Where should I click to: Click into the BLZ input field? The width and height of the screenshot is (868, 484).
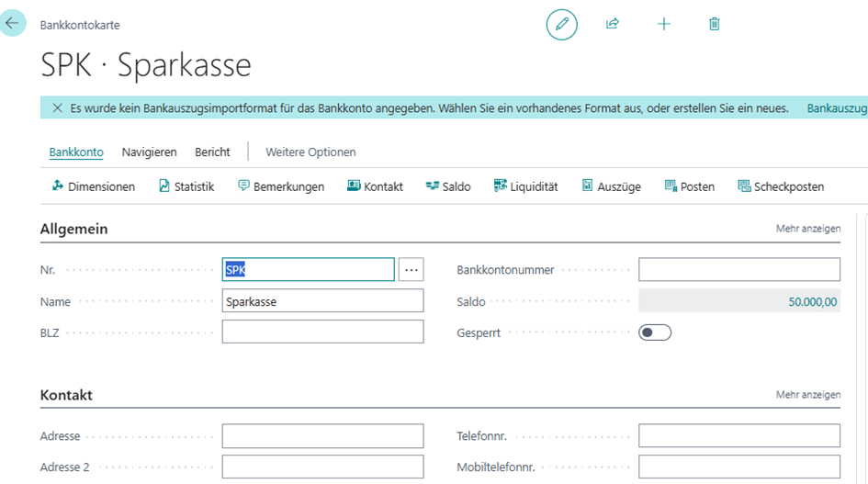click(x=322, y=332)
